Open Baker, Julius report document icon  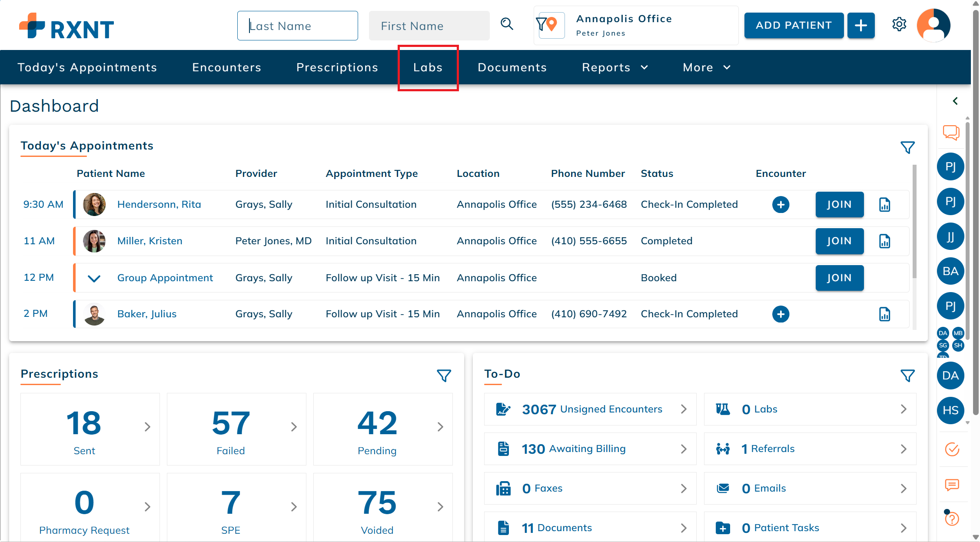pos(884,314)
